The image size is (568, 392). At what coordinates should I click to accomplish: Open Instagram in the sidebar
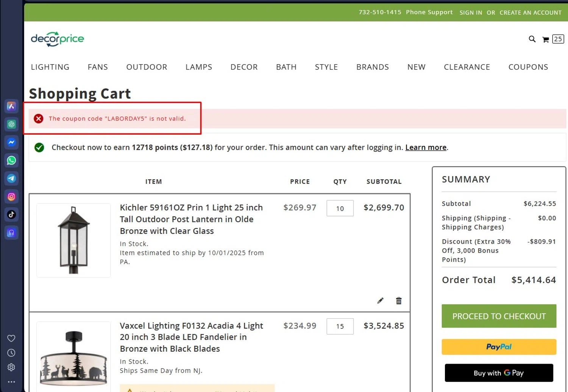pyautogui.click(x=11, y=196)
